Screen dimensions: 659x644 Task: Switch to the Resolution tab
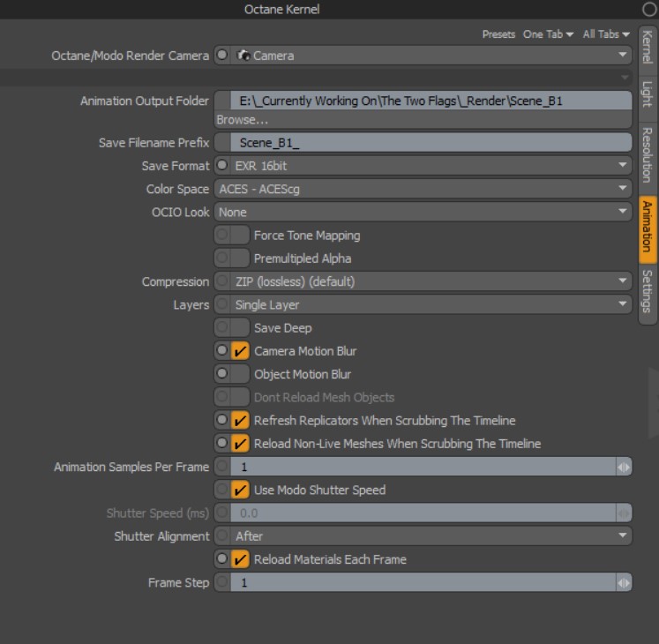click(x=647, y=154)
